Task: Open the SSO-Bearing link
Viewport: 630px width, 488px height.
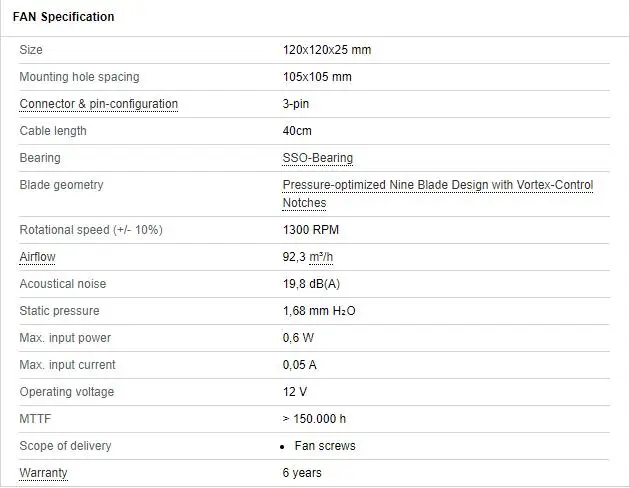Action: tap(317, 158)
